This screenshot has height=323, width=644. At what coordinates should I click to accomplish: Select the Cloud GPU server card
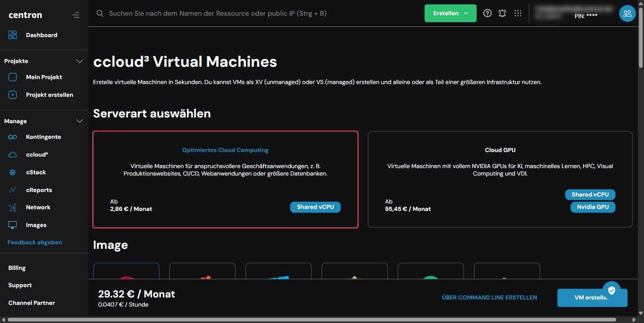(500, 179)
